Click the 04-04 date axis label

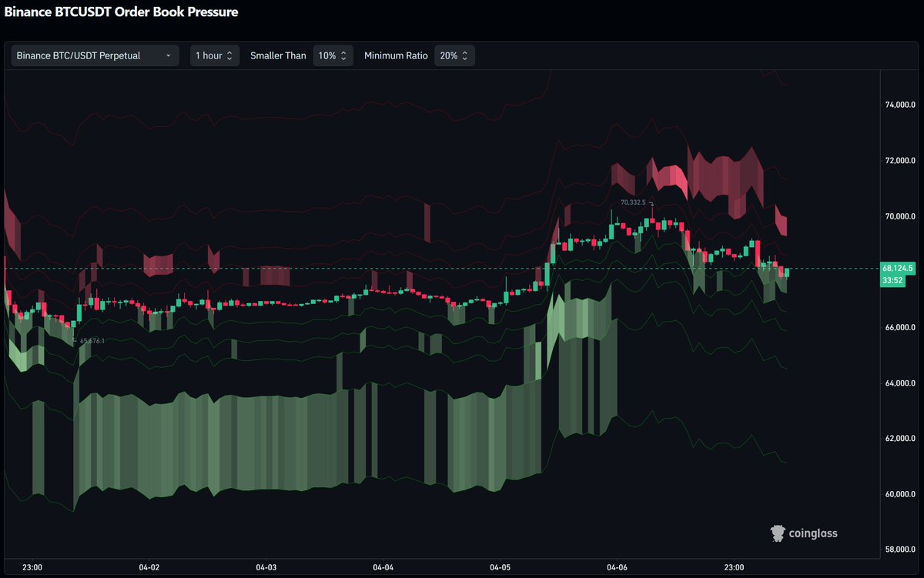point(383,567)
